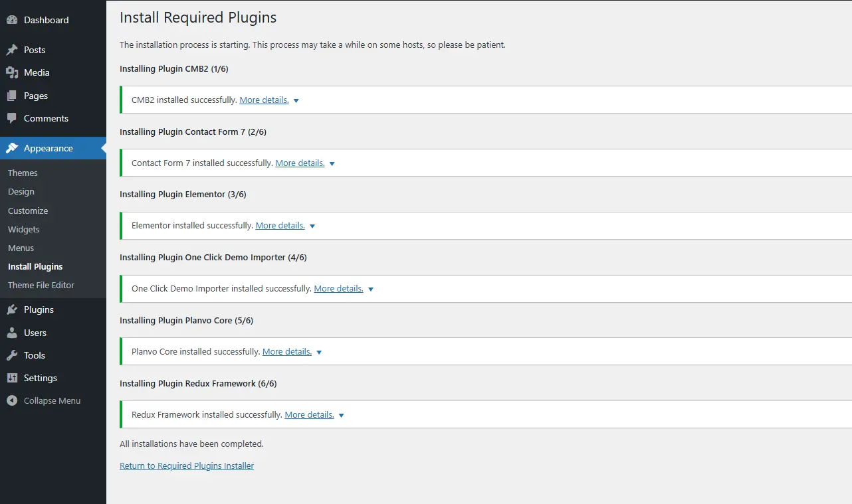Click 'Installing Plugin Planvo Core (5/6)' text
The width and height of the screenshot is (852, 504).
coord(186,321)
